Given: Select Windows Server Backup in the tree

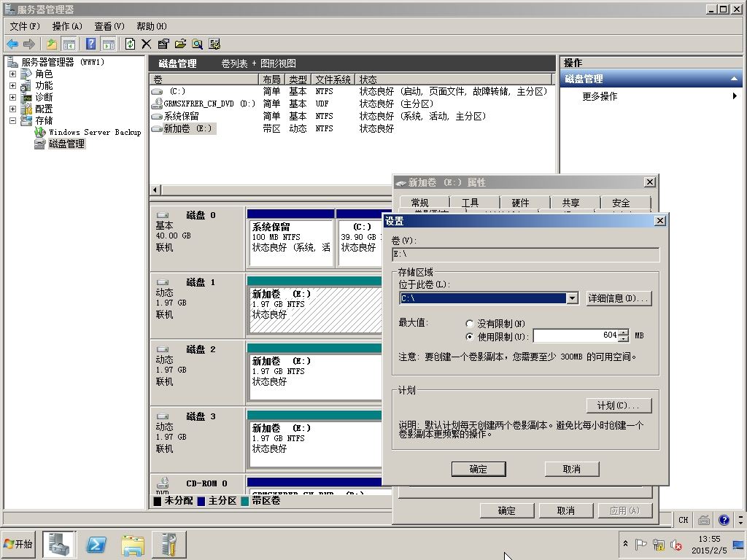Looking at the screenshot, I should 95,133.
